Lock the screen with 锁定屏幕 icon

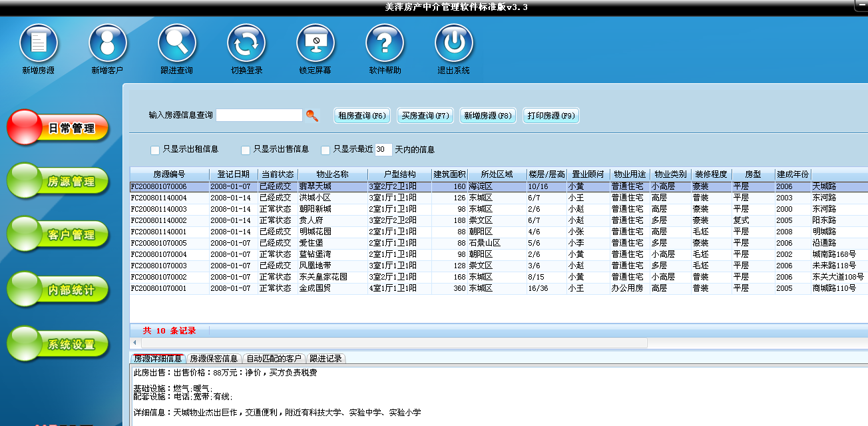316,43
